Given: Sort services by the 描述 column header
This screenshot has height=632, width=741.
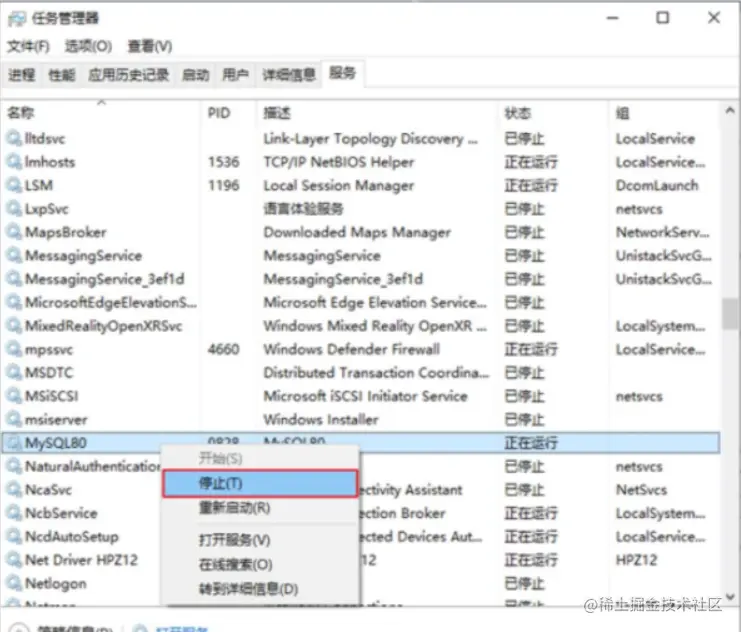Looking at the screenshot, I should click(378, 113).
